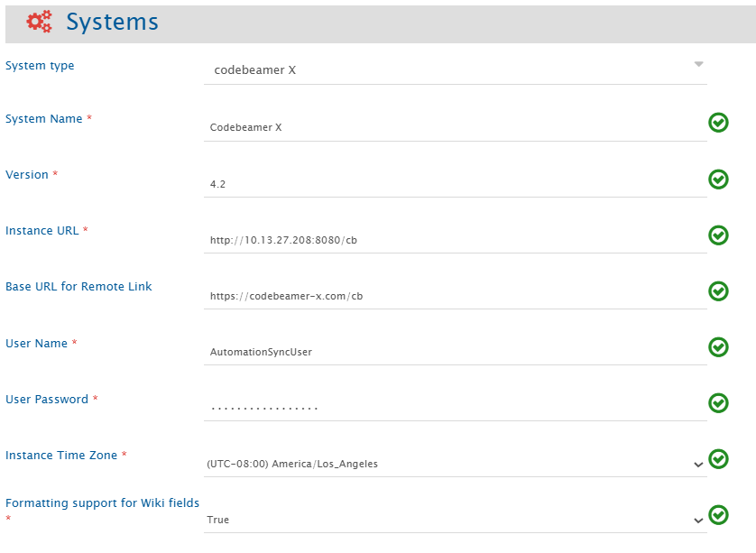Click the System Name input field
The image size is (756, 553).
(x=455, y=127)
